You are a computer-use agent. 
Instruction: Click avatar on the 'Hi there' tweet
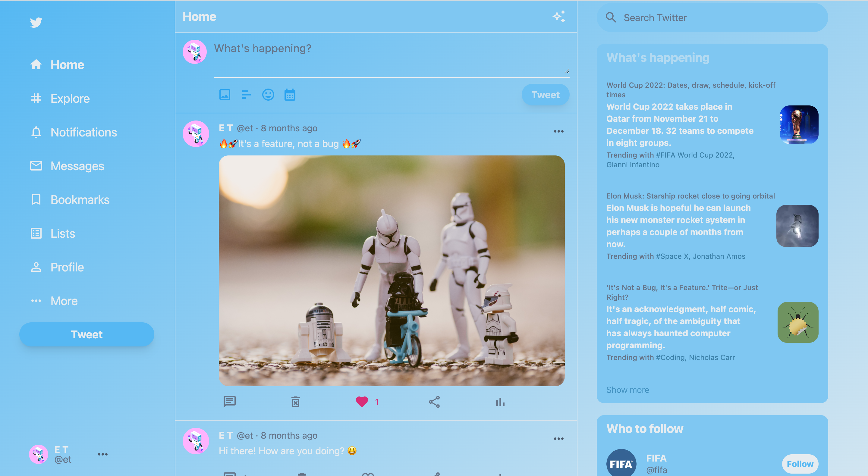pyautogui.click(x=196, y=441)
